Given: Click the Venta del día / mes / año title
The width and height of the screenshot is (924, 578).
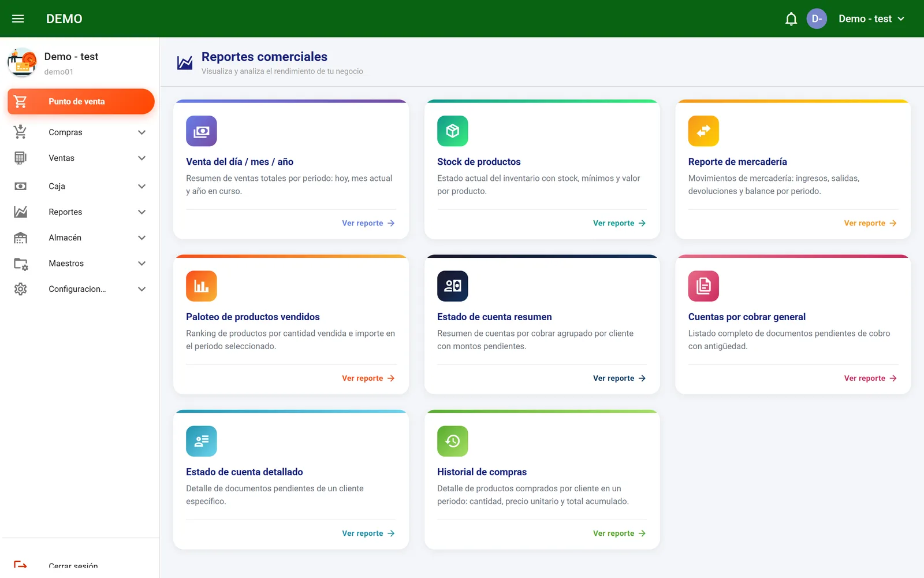Looking at the screenshot, I should pyautogui.click(x=240, y=162).
